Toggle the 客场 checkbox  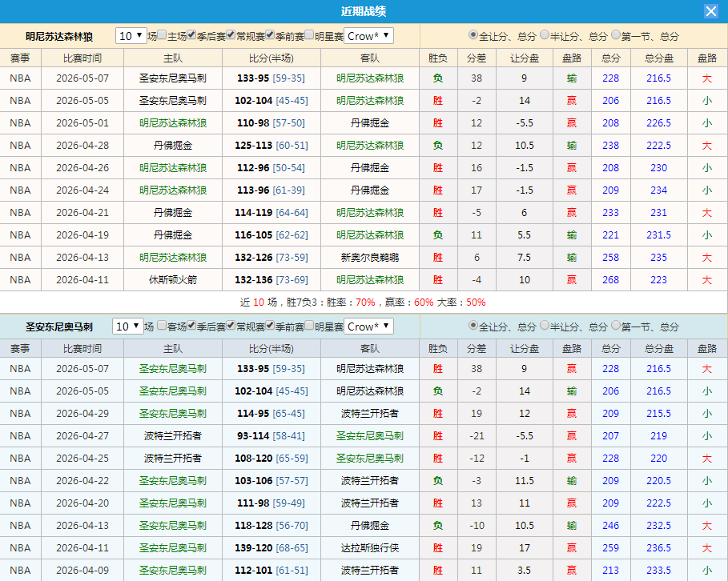click(162, 325)
